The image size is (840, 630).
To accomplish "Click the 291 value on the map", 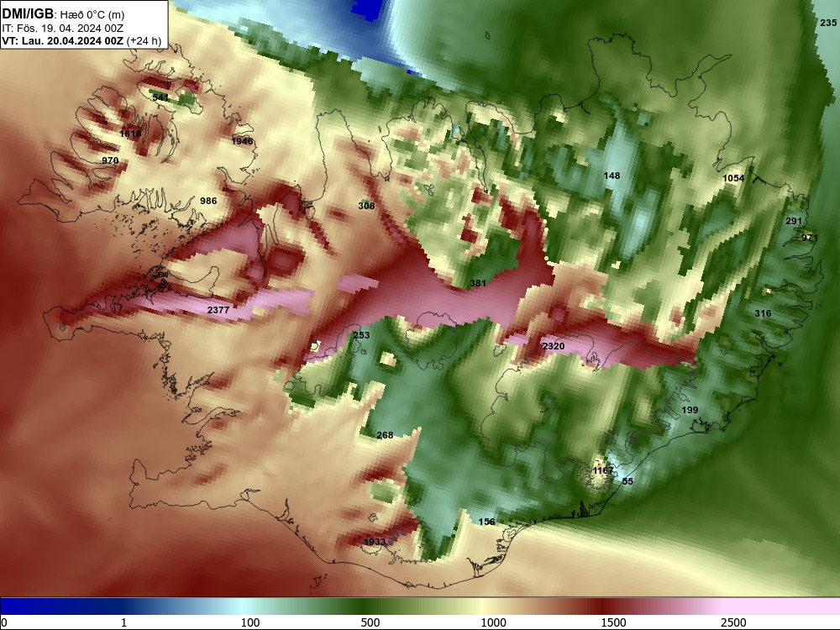I will click(x=794, y=221).
